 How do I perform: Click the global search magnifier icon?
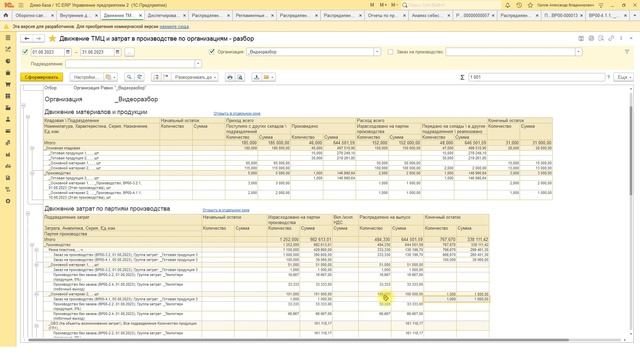[x=405, y=5]
